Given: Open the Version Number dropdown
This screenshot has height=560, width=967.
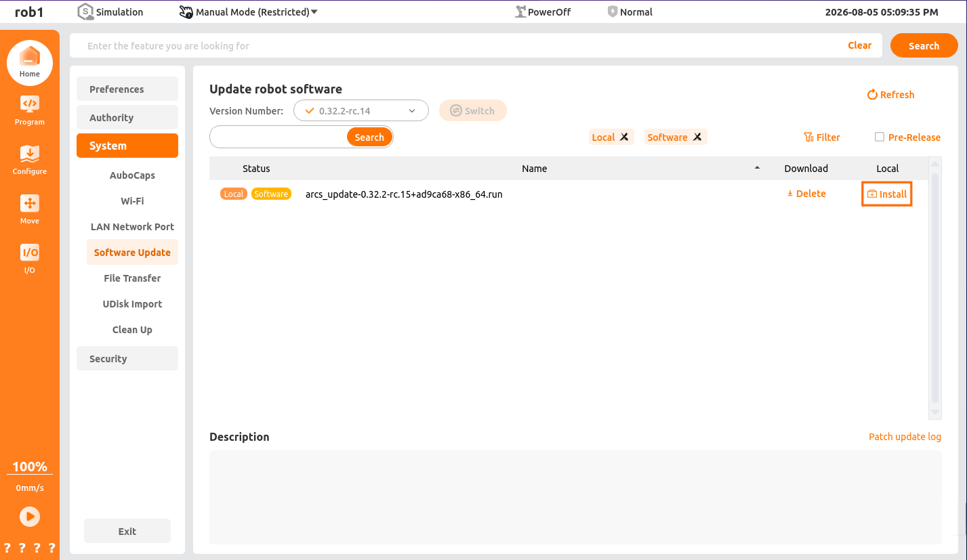Looking at the screenshot, I should coord(361,110).
